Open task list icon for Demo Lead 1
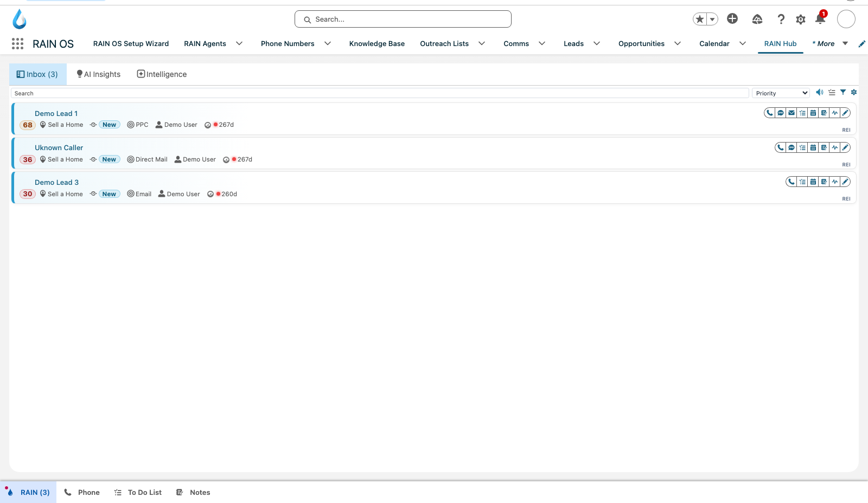Viewport: 868px width, 503px height. 802,113
